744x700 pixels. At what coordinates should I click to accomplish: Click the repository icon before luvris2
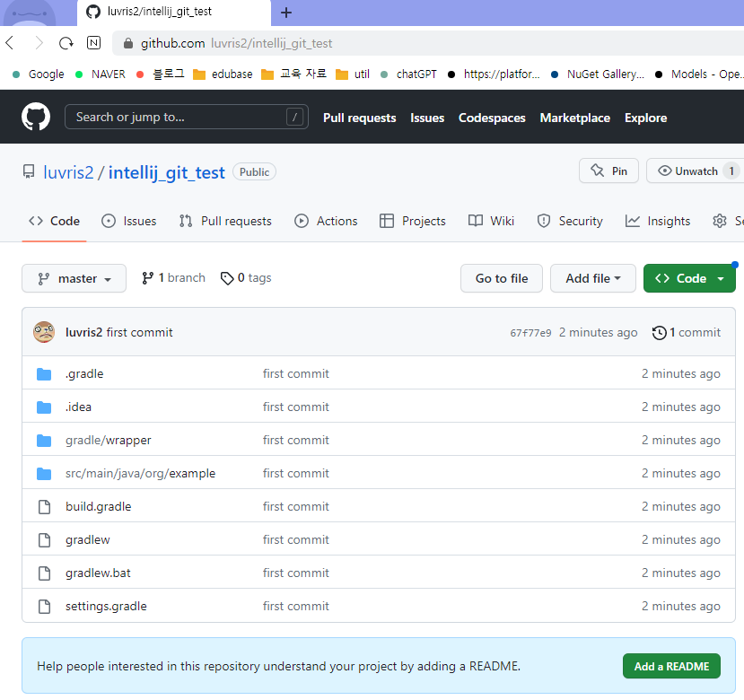[29, 171]
